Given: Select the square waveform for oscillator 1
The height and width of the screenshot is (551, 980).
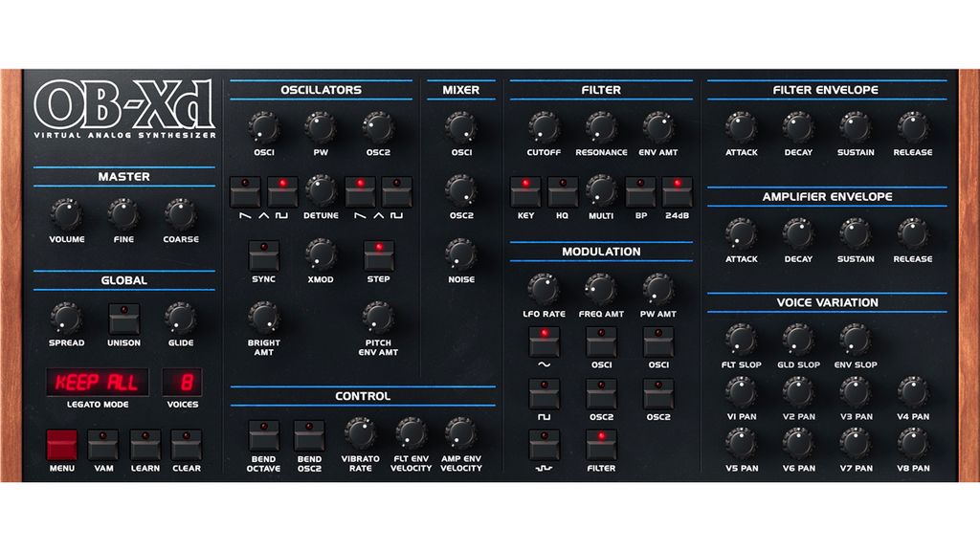Looking at the screenshot, I should [283, 191].
